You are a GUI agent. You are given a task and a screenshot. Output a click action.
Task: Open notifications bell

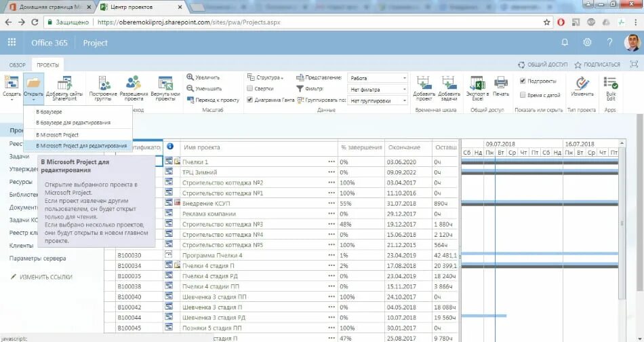point(565,42)
